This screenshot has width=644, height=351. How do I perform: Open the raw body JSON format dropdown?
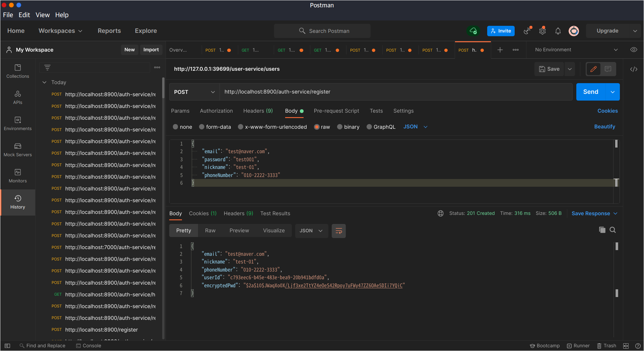point(415,127)
